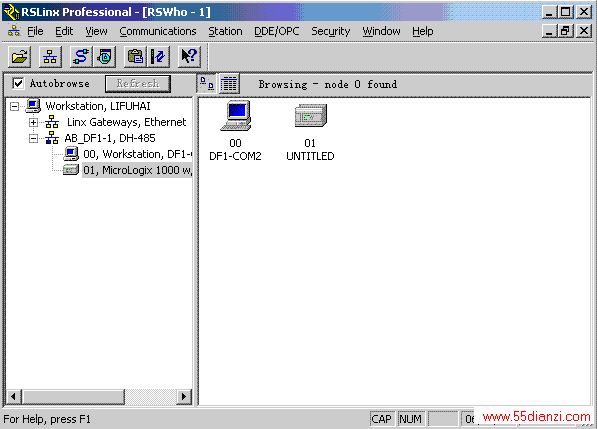
Task: Open RSWho network browser toolbar icon
Action: click(50, 57)
